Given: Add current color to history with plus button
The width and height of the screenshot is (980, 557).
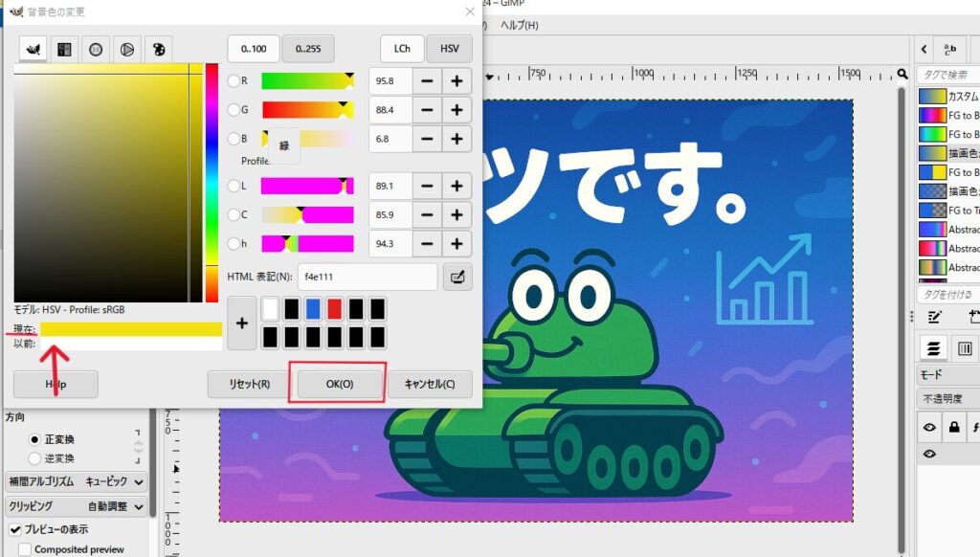Looking at the screenshot, I should coord(242,323).
